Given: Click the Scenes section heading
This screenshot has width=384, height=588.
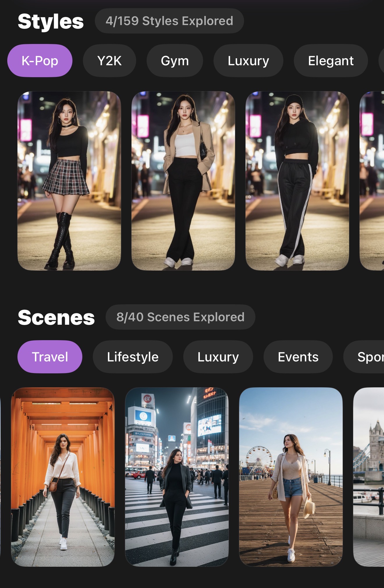Looking at the screenshot, I should click(56, 317).
